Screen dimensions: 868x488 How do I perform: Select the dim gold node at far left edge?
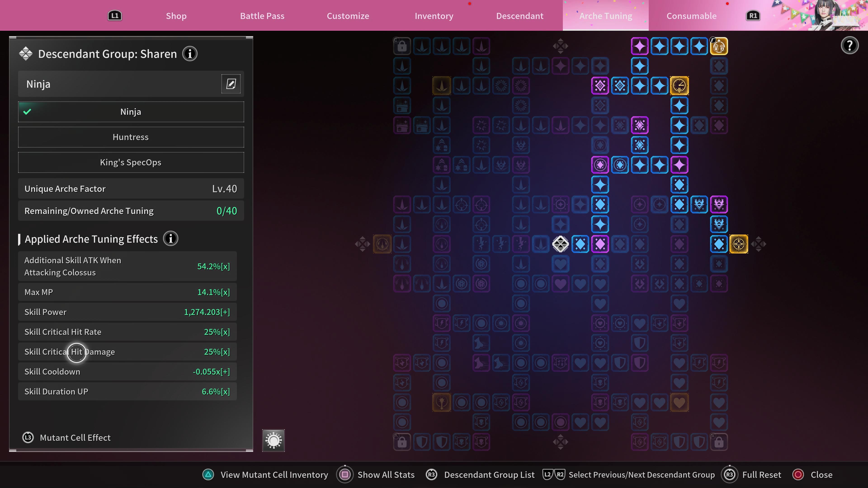click(x=382, y=244)
